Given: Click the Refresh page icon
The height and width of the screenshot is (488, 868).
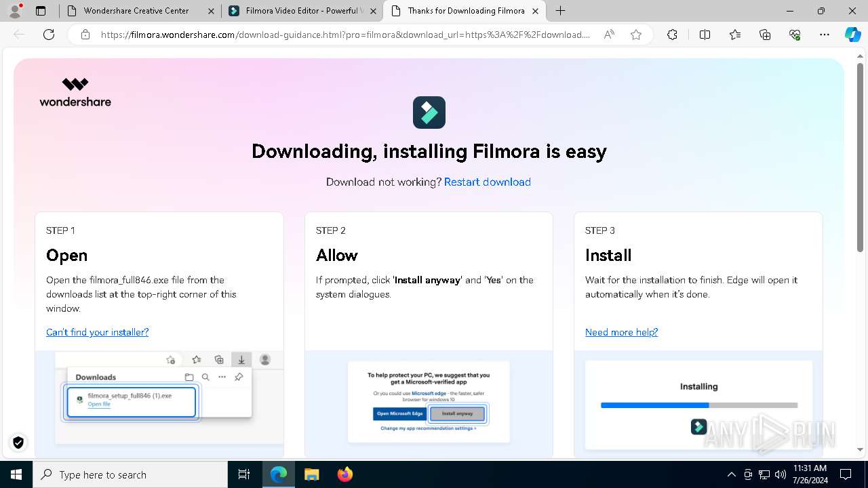Looking at the screenshot, I should [49, 35].
